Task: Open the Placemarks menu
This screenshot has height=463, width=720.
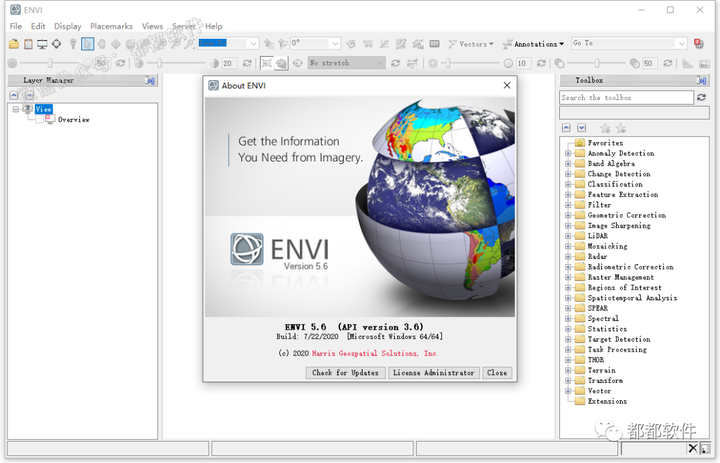Action: coord(112,26)
